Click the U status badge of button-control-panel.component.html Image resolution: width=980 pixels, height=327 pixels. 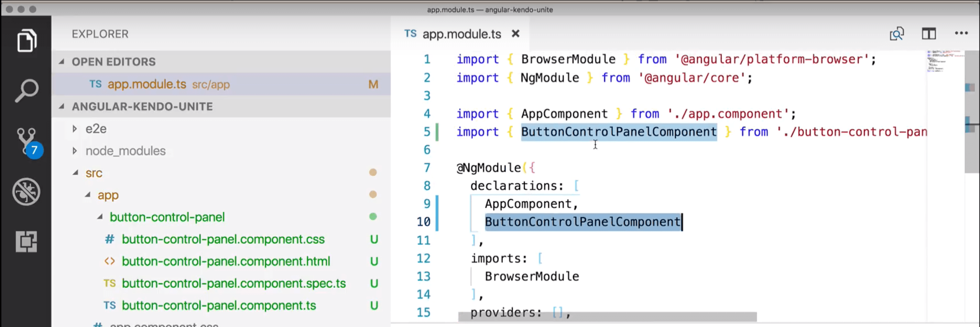point(374,261)
